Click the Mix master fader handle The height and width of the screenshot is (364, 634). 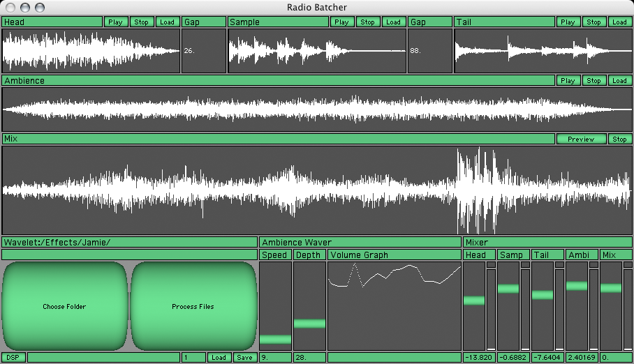(x=611, y=288)
